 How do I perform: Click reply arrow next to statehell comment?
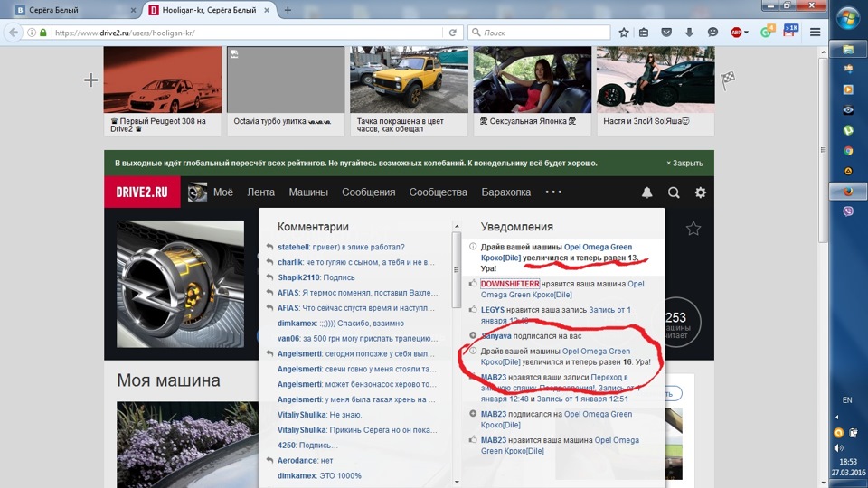269,247
